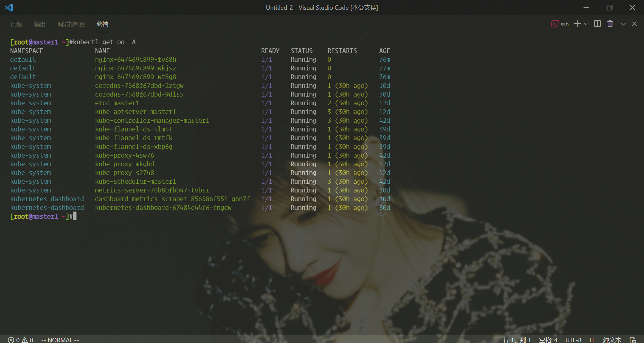This screenshot has height=343, width=644.
Task: Click pod kube-proxy-mkghd
Action: 124,164
